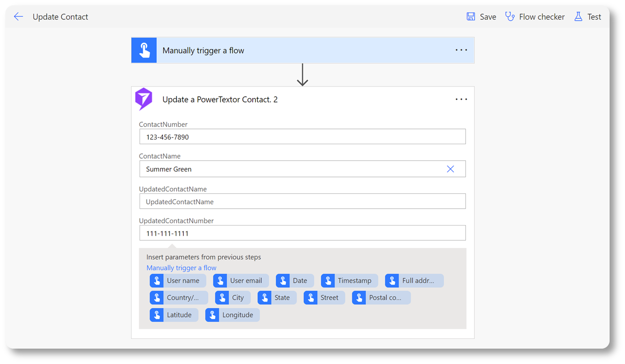Click the UpdatedContactNumber input field
This screenshot has height=364, width=625.
[x=302, y=233]
